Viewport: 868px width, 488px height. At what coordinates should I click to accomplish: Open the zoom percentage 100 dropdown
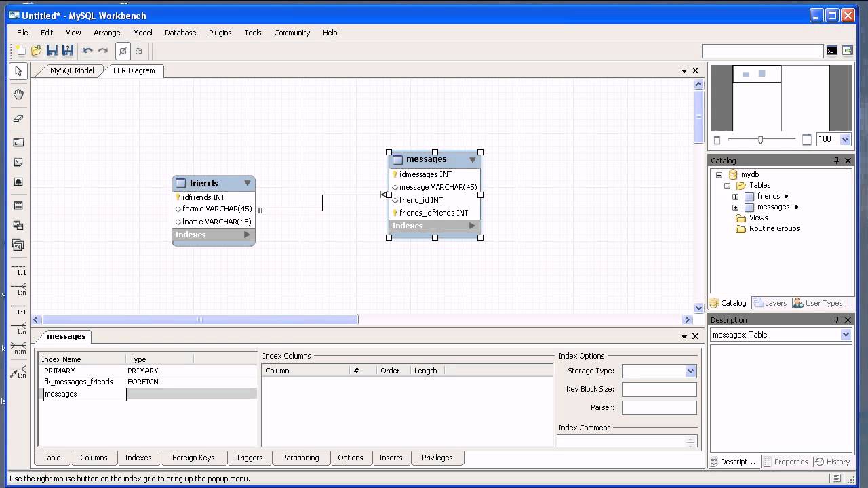pyautogui.click(x=845, y=139)
